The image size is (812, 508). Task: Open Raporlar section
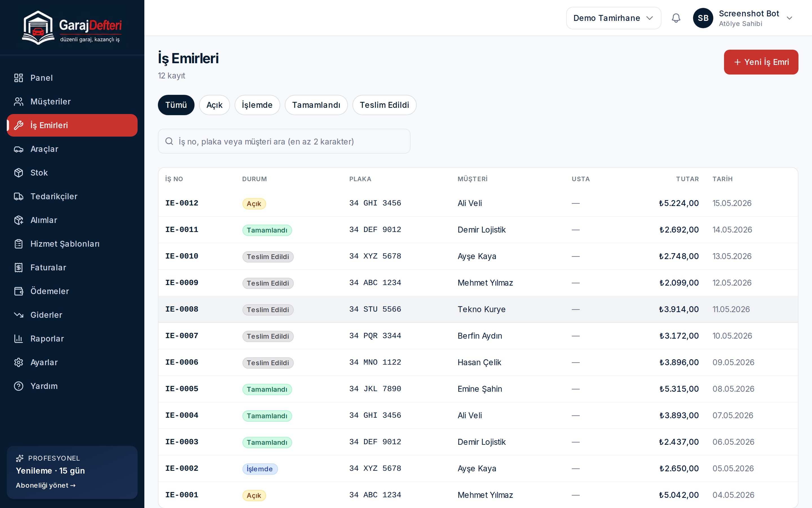pyautogui.click(x=72, y=339)
